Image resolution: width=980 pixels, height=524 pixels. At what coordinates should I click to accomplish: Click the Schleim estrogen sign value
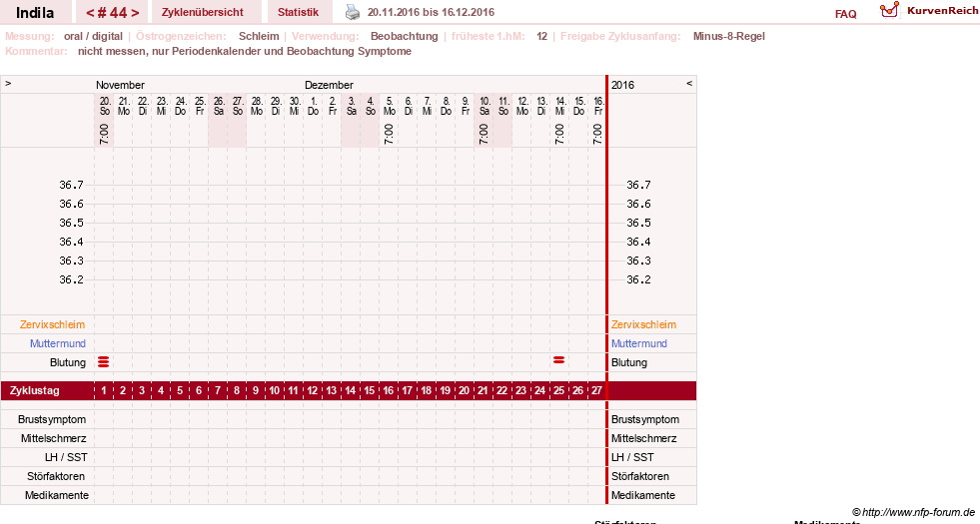click(259, 36)
